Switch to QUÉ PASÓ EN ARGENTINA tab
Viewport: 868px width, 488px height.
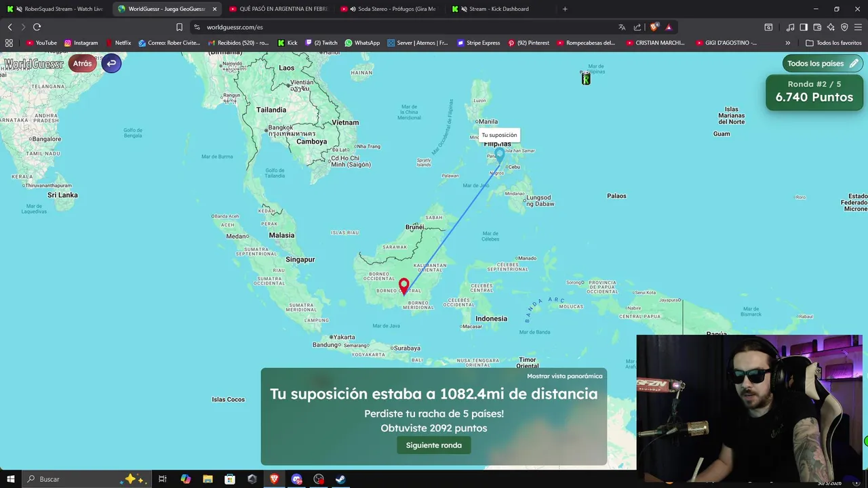(277, 9)
